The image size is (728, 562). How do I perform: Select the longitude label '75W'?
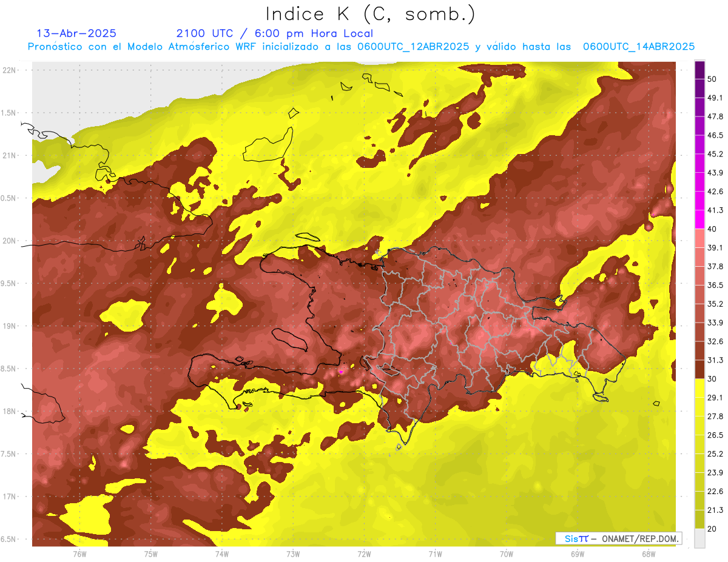coord(151,554)
